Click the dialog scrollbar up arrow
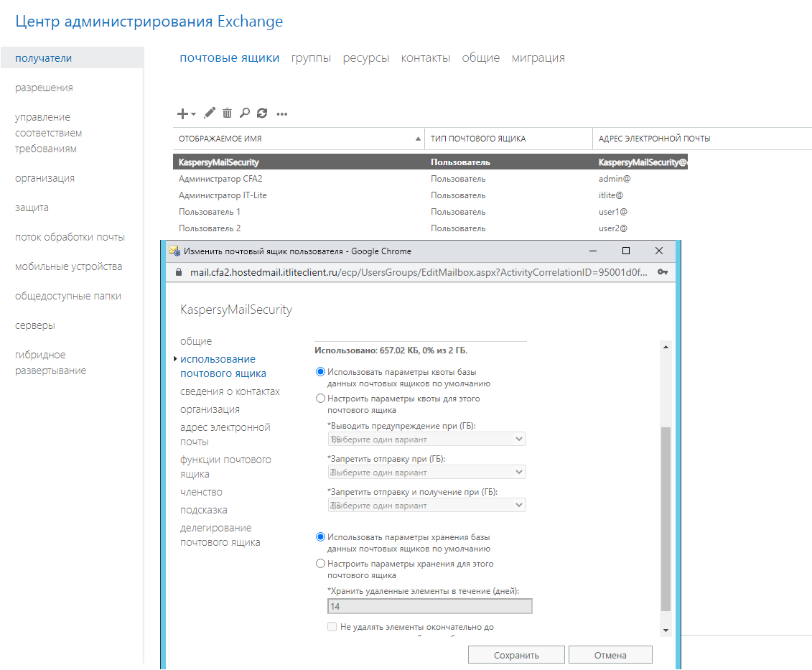The height and width of the screenshot is (670, 812). [x=666, y=347]
